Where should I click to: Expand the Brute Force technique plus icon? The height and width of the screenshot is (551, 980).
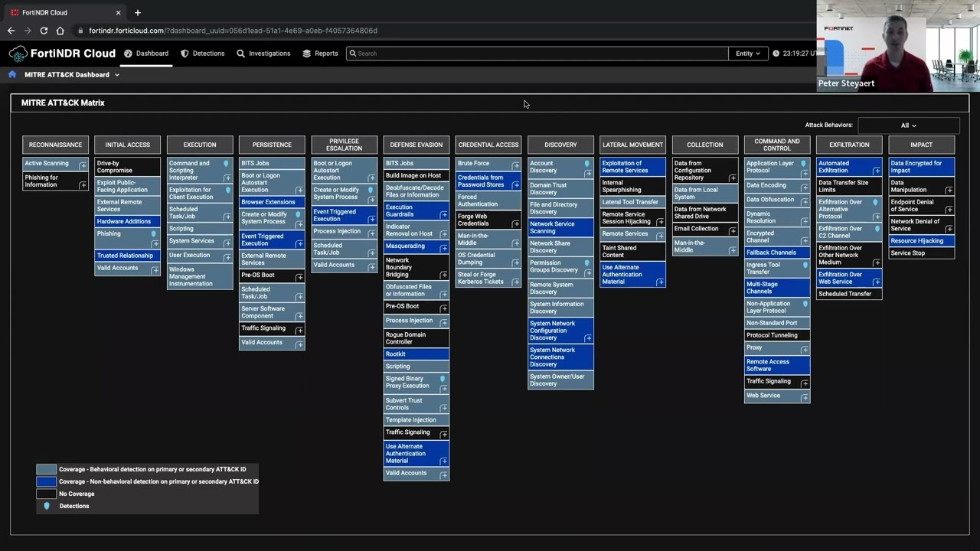click(x=516, y=165)
